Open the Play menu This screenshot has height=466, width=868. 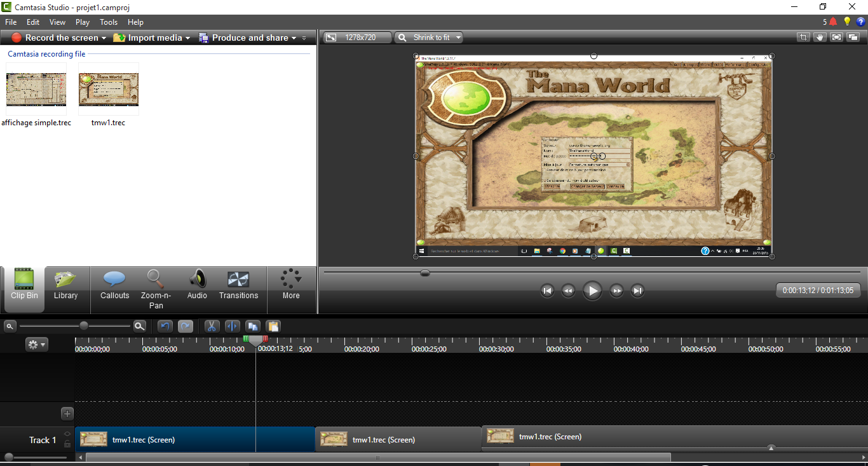[83, 22]
